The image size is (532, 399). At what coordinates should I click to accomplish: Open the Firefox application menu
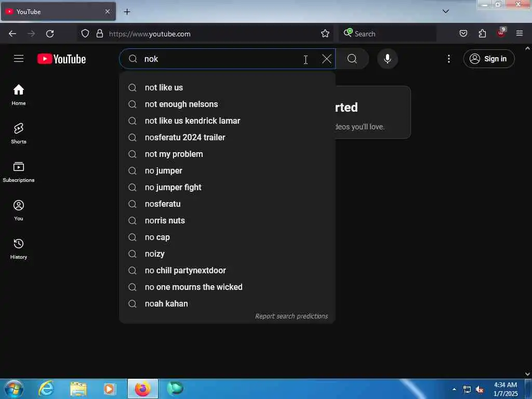[520, 33]
